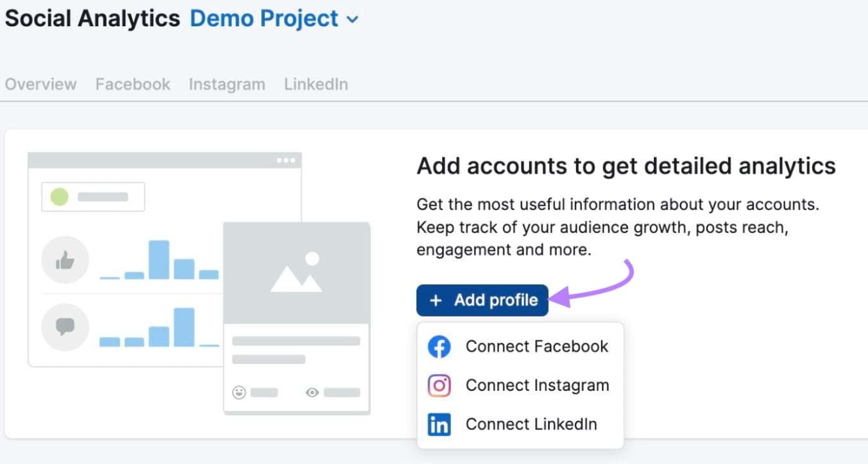Viewport: 868px width, 464px height.
Task: Expand the Add profile options menu
Action: coord(482,300)
